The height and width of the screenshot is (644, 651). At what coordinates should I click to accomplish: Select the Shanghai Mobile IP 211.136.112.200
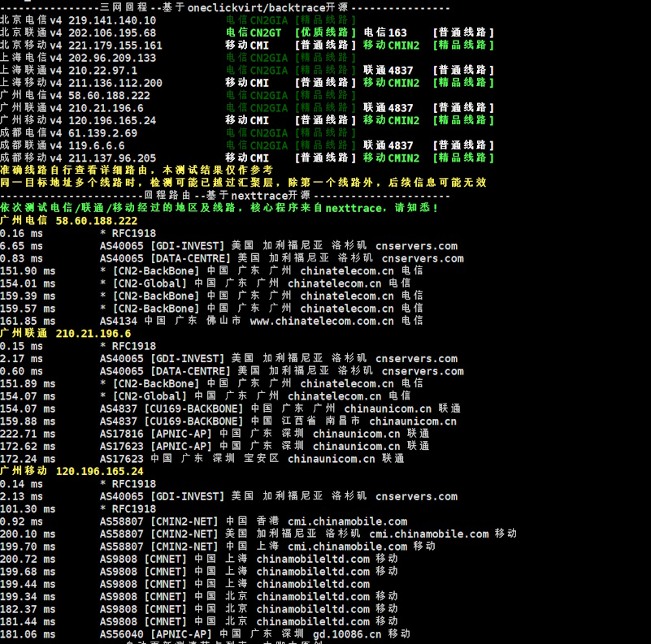[115, 83]
